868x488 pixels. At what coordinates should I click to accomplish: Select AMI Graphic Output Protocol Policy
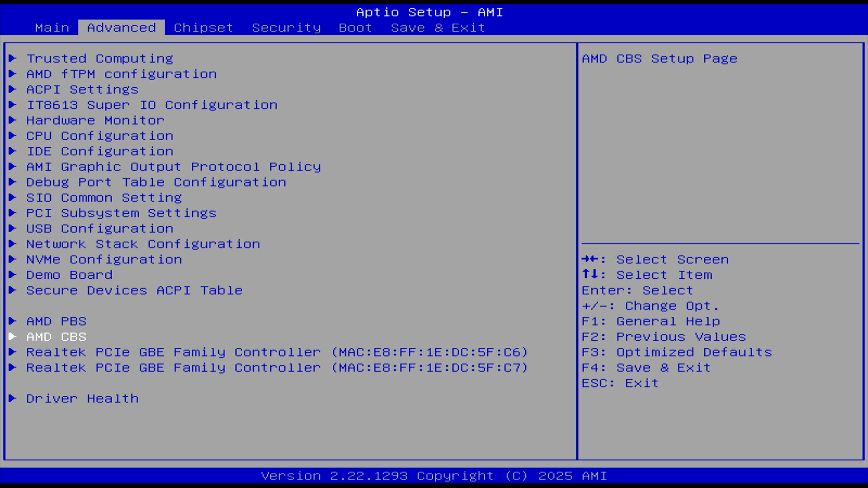[174, 167]
